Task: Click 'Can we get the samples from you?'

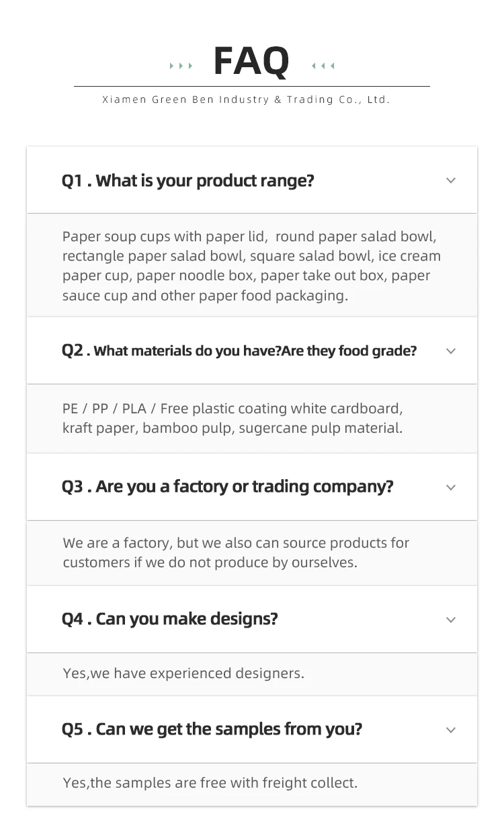Action: [212, 729]
